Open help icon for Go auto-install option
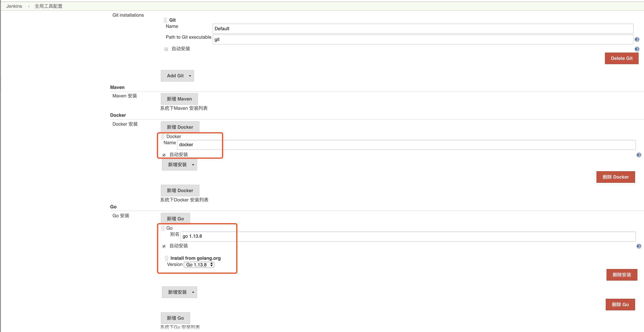Viewport: 644px width, 332px height. click(x=639, y=246)
